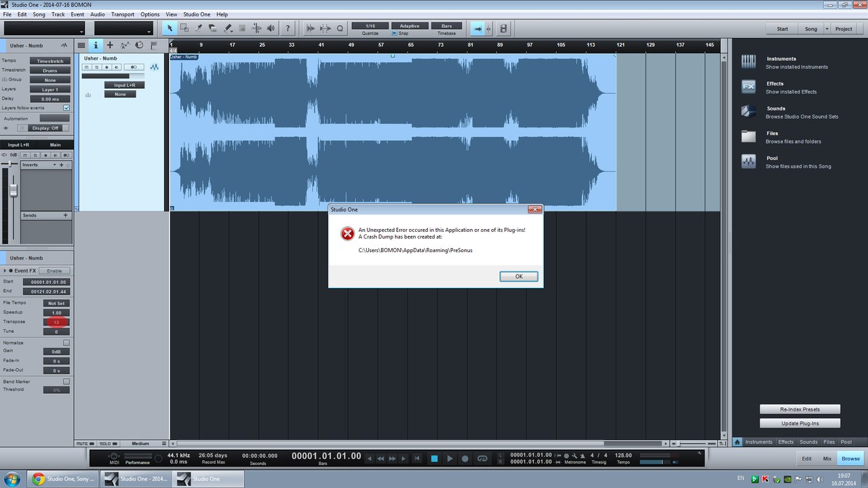Open the Project page button
Viewport: 868px width, 488px height.
844,29
